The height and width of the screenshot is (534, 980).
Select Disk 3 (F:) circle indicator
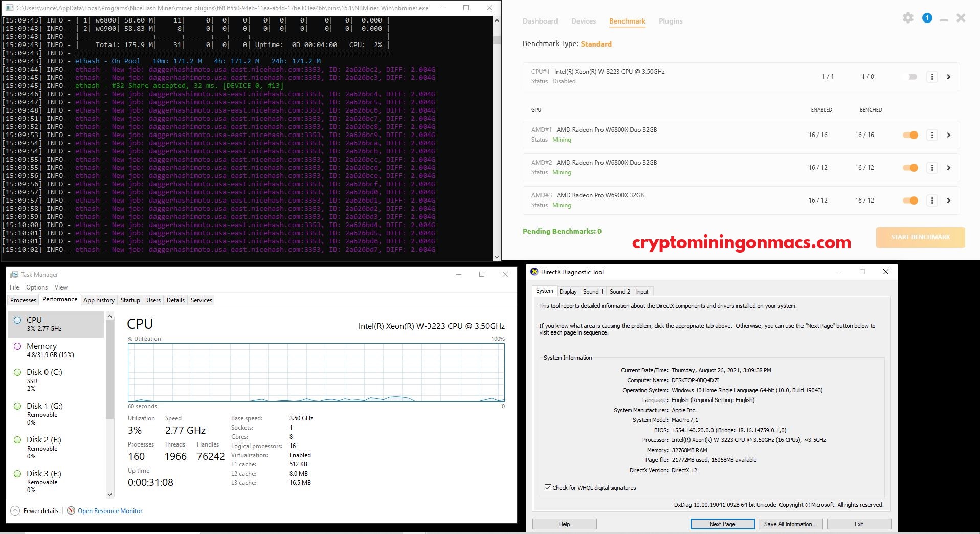tap(17, 474)
